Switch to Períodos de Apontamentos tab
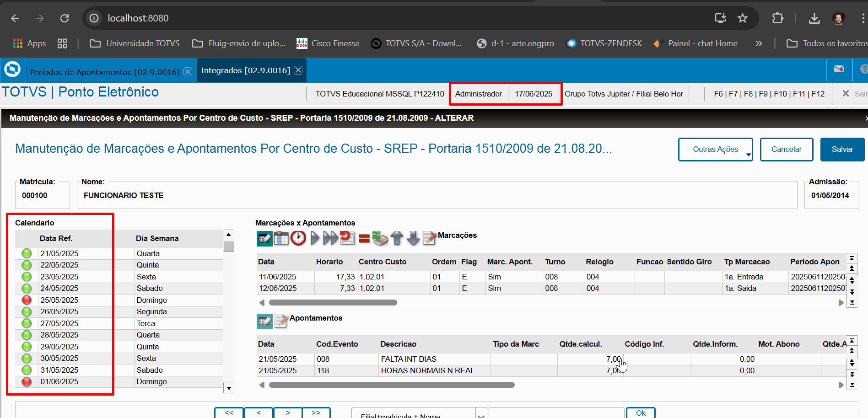This screenshot has width=868, height=418. (x=104, y=72)
